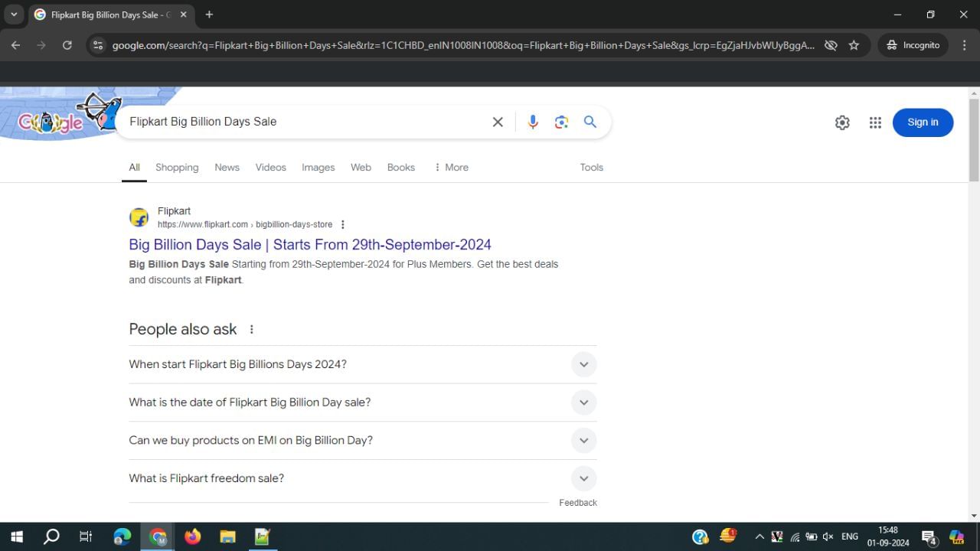
Task: Close the Flipkart Big Billion Days tab
Action: pos(183,15)
